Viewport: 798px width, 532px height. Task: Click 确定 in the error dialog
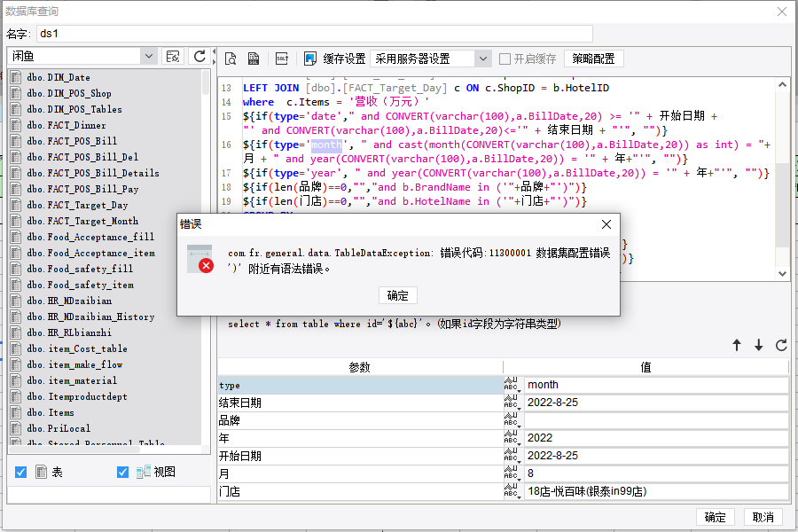[398, 296]
